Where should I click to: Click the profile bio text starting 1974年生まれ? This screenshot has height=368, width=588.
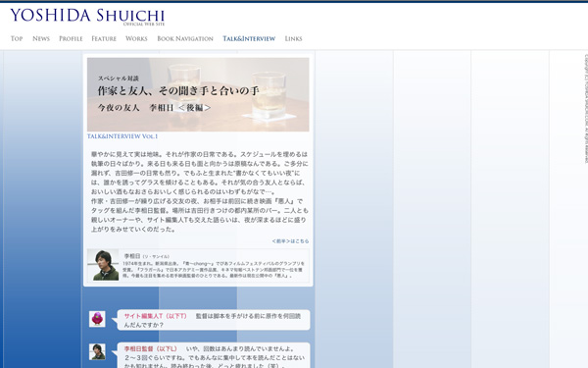coord(213,270)
